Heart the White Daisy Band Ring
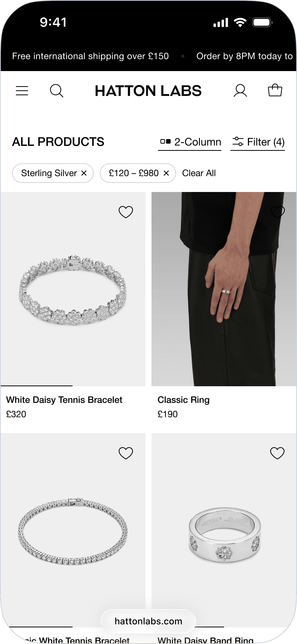This screenshot has height=644, width=297. point(277,453)
